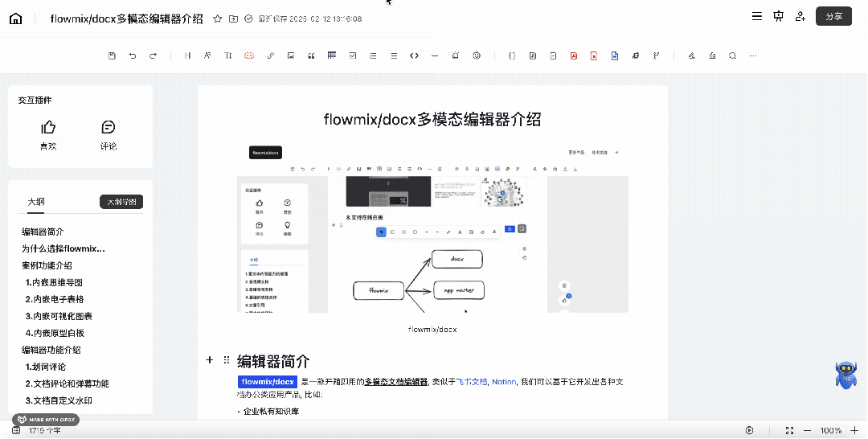The width and height of the screenshot is (868, 439).
Task: Jump to 案例功能介绍 in the outline
Action: 47,265
